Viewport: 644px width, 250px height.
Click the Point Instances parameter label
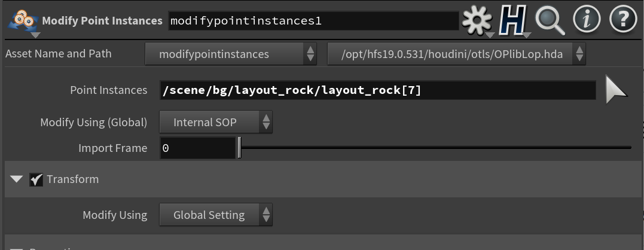(108, 90)
